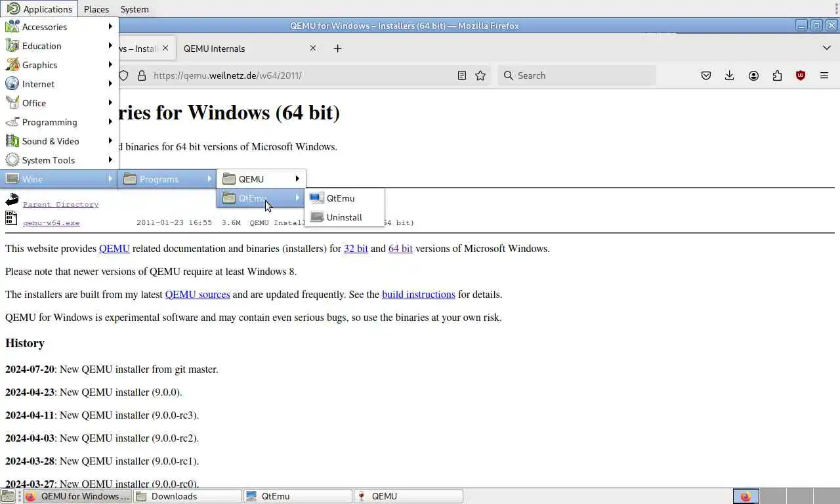Click the QEMU folder icon
Viewport: 840px width, 504px height.
[x=229, y=179]
